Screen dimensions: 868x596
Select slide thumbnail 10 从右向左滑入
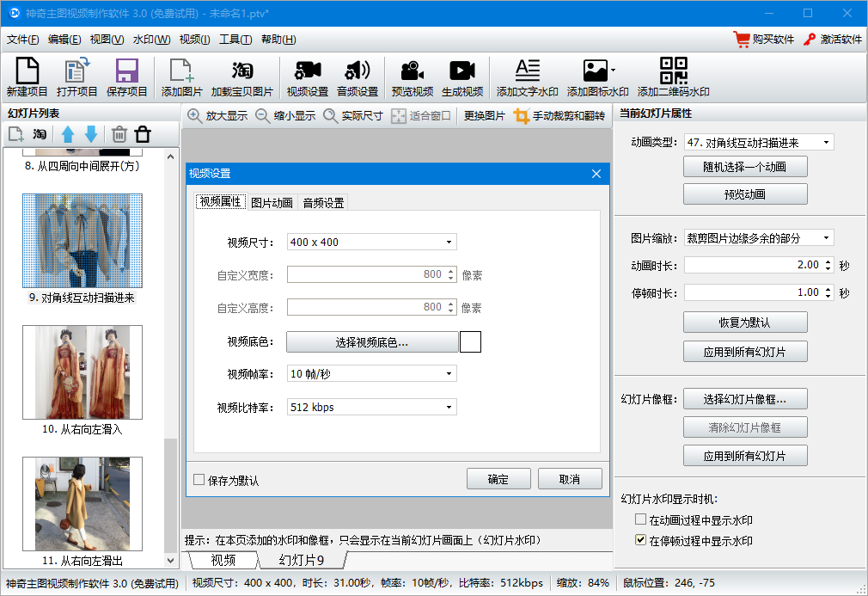(x=83, y=372)
